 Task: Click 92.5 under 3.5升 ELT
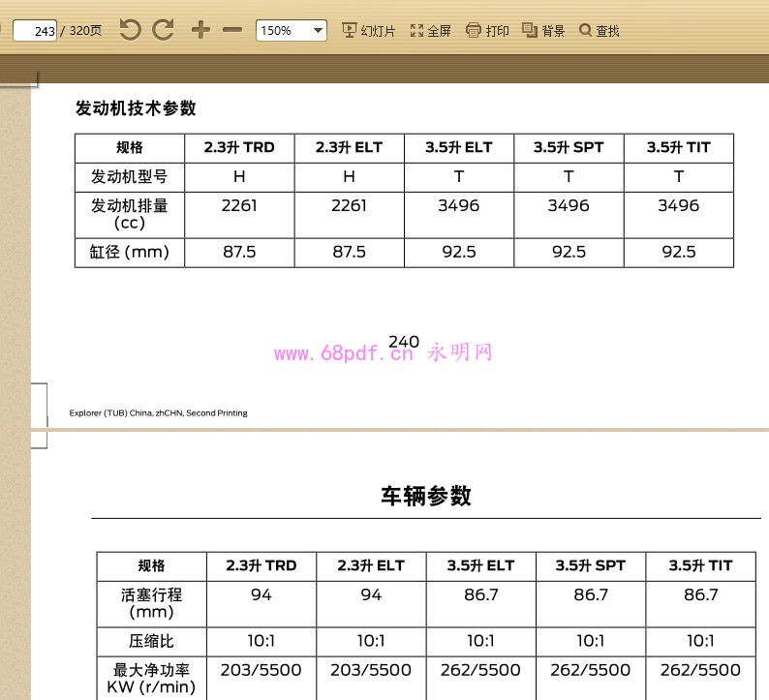(459, 252)
